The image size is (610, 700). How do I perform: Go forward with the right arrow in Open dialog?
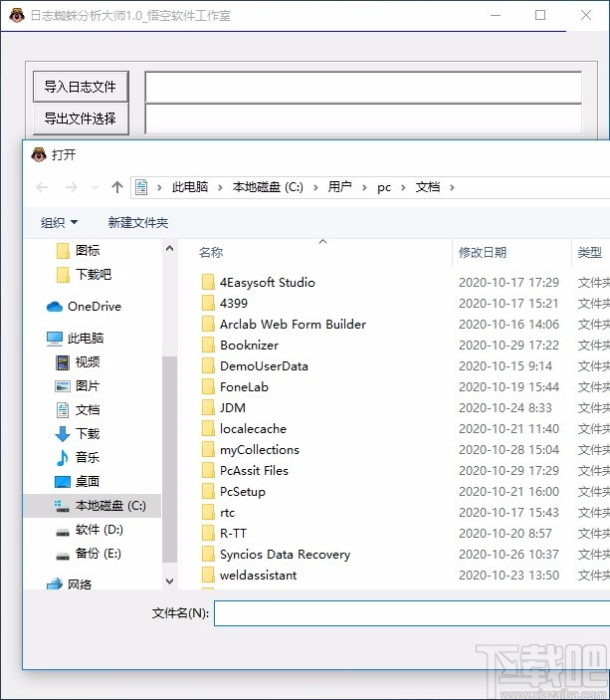71,187
